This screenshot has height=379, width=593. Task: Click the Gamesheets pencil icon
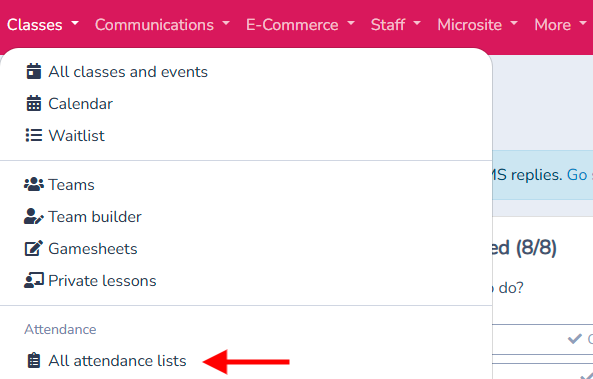pyautogui.click(x=34, y=249)
